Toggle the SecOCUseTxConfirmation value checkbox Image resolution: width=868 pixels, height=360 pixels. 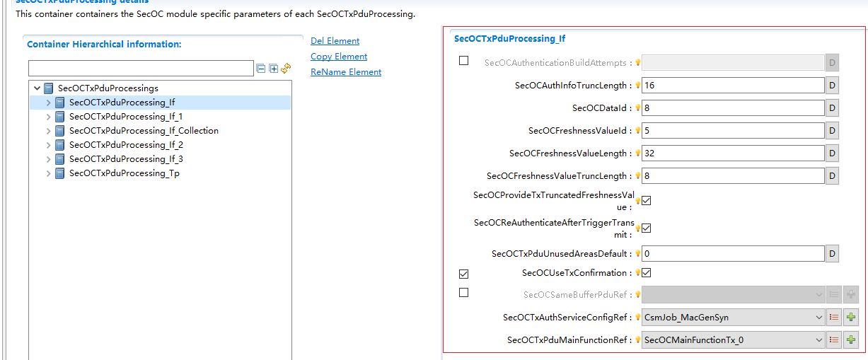646,273
